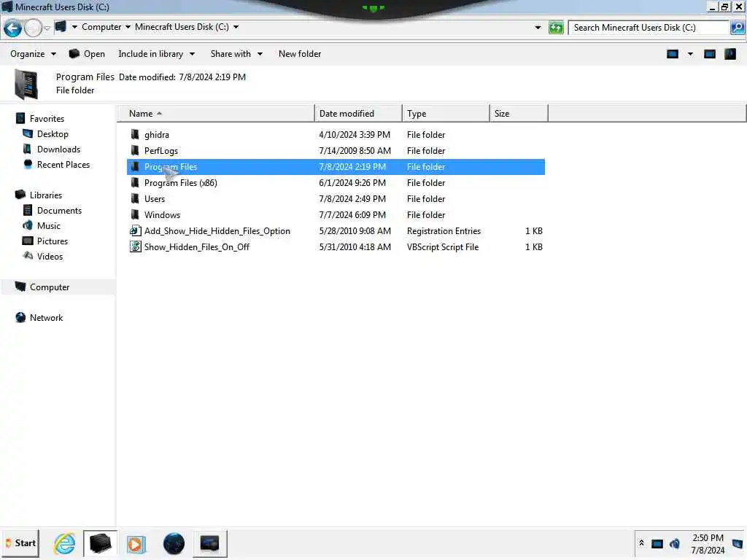Sort by the Name column header
This screenshot has width=747, height=560.
216,113
